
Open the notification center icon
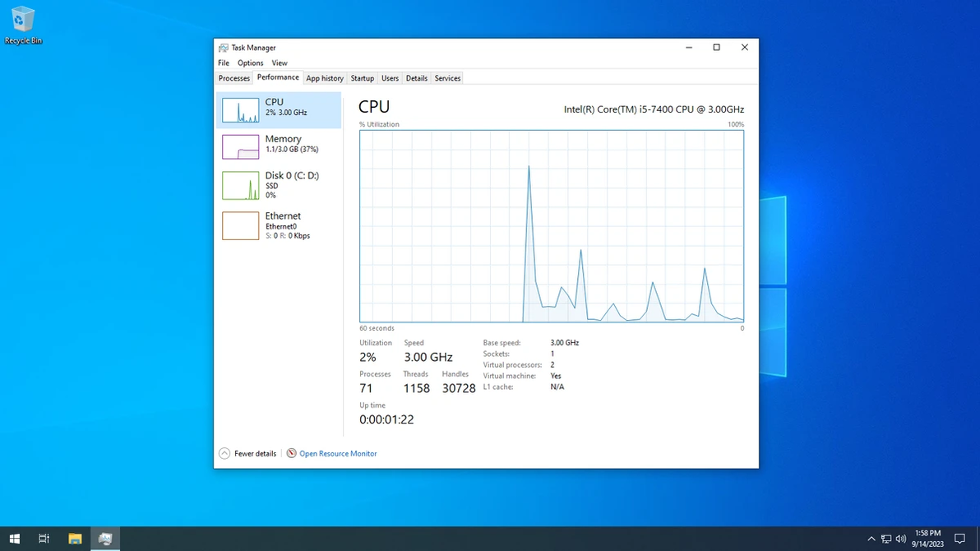(960, 539)
